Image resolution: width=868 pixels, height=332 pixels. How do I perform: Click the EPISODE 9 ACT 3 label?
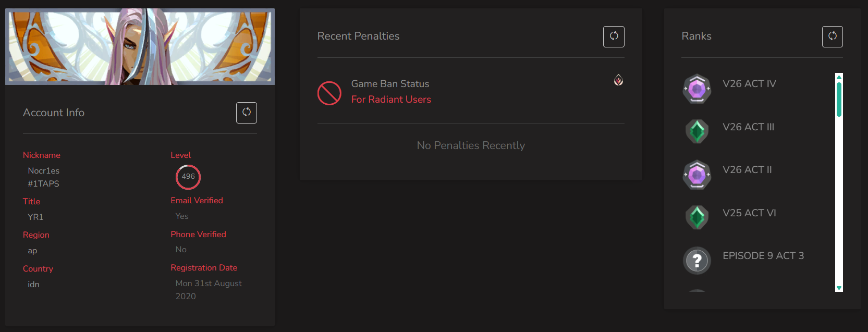point(763,256)
